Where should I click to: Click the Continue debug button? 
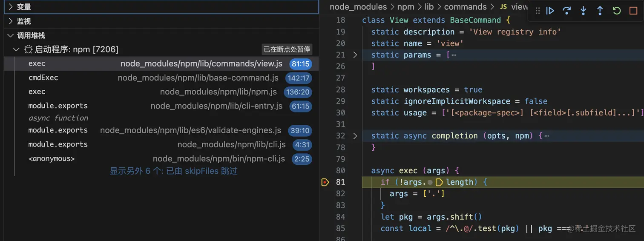550,11
